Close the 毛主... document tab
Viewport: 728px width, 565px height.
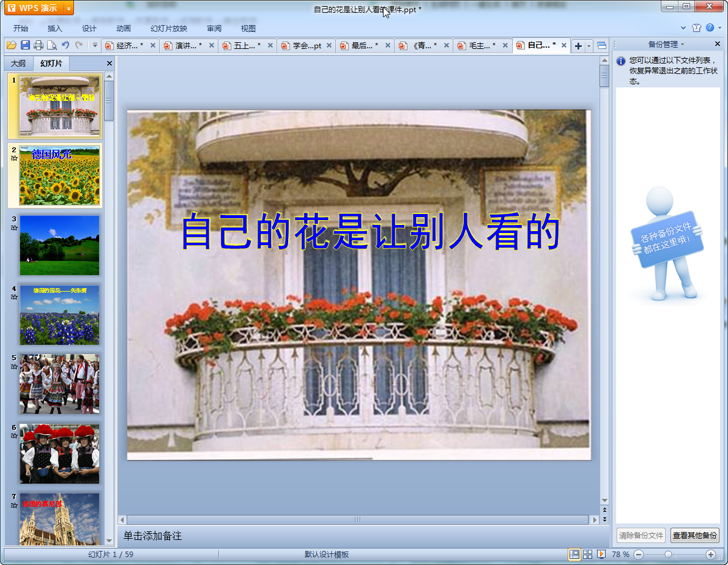(505, 45)
